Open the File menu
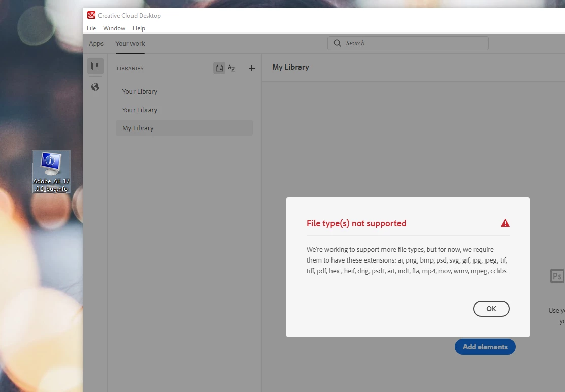This screenshot has width=565, height=392. 91,28
